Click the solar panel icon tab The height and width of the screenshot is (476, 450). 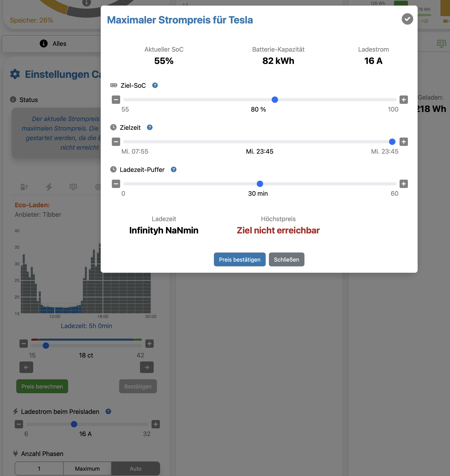pyautogui.click(x=73, y=187)
